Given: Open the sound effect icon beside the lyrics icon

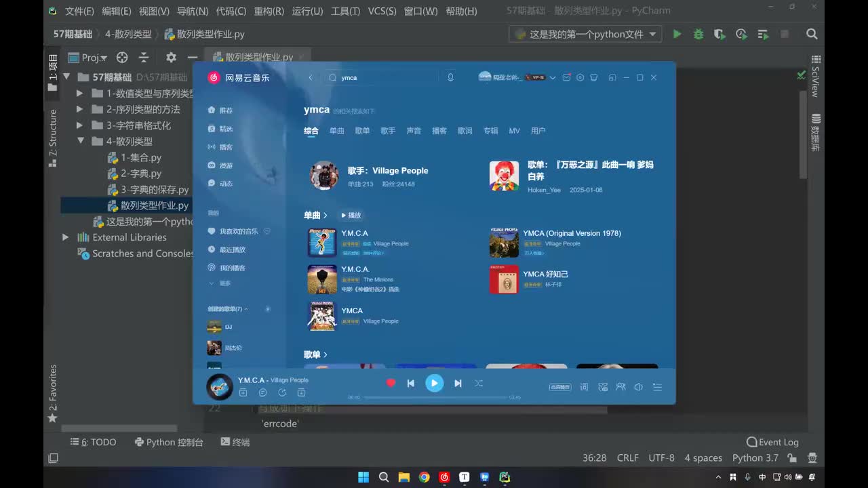Looking at the screenshot, I should [602, 387].
